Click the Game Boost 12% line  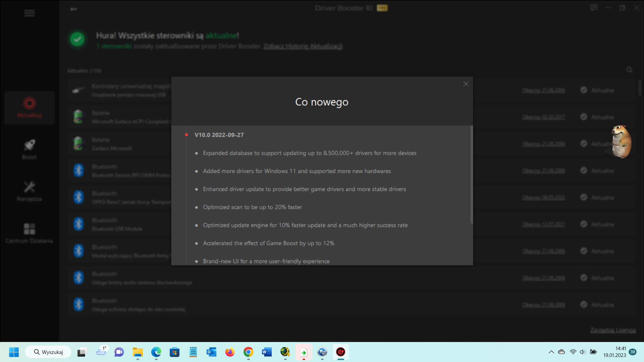pos(268,243)
